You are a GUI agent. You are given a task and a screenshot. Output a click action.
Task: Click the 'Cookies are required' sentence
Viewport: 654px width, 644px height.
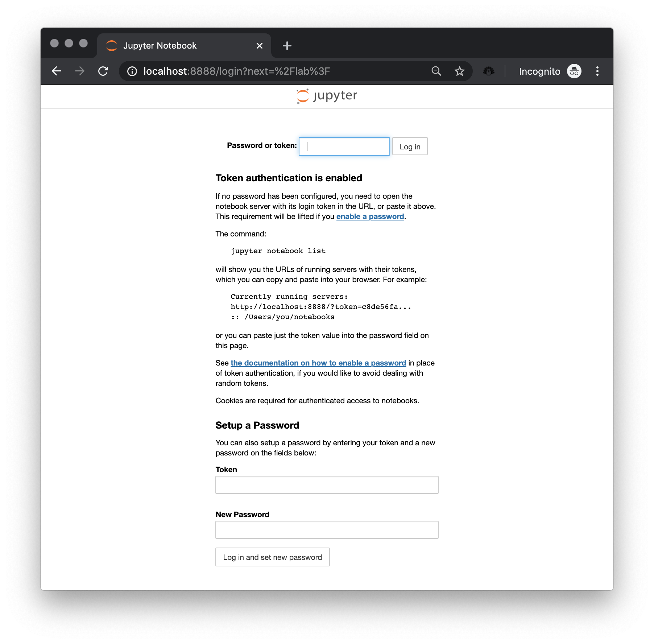pyautogui.click(x=317, y=401)
